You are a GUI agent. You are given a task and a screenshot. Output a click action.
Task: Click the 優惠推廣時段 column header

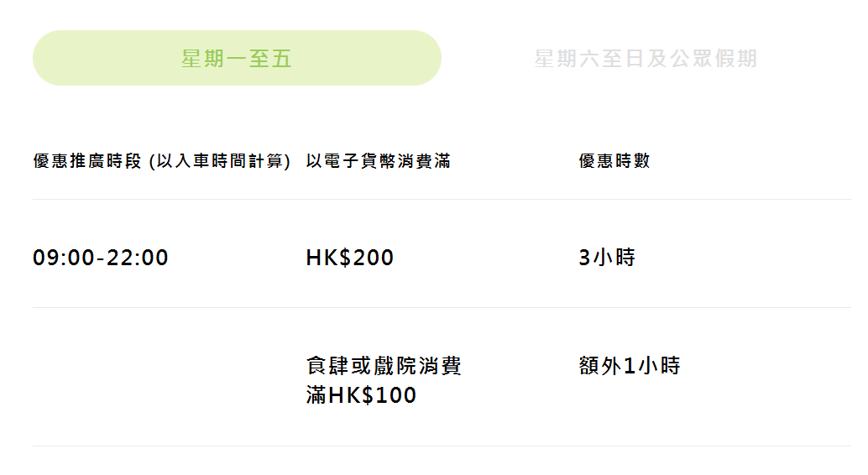tap(87, 161)
